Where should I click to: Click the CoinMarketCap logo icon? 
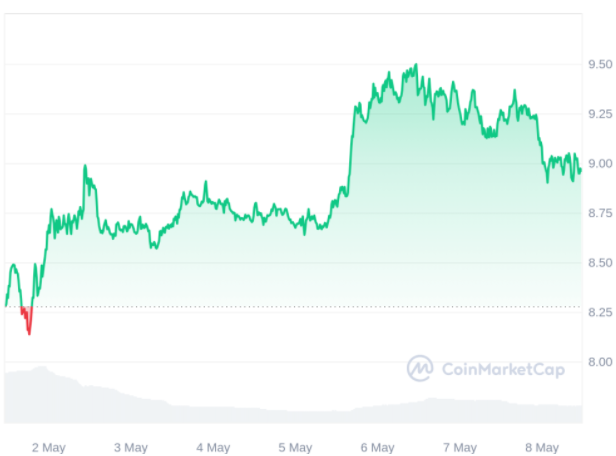point(421,369)
